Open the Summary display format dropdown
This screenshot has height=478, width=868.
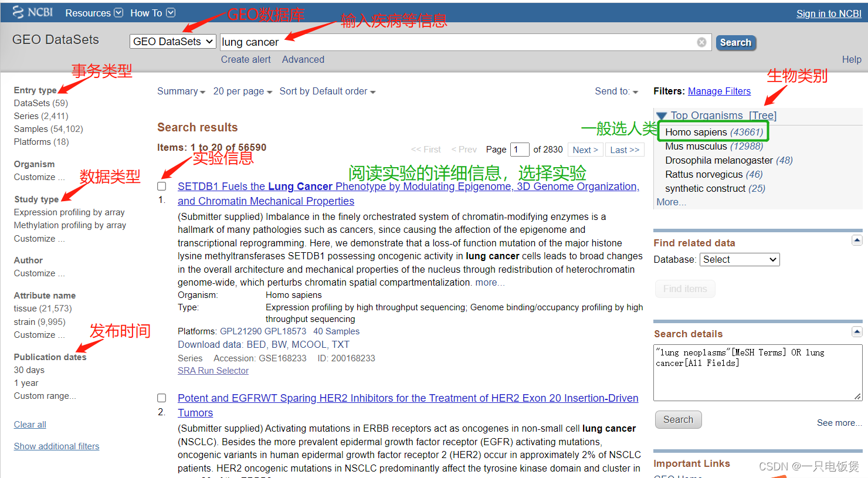click(x=181, y=91)
